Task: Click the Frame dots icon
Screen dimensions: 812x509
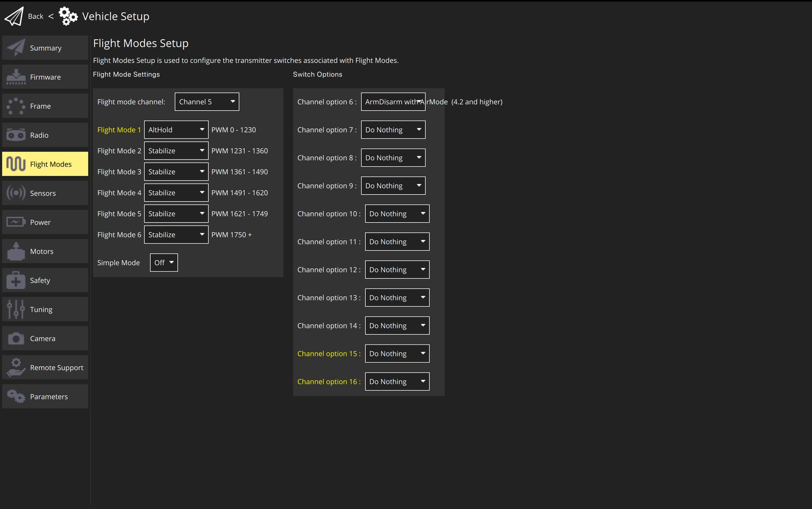Action: (16, 106)
